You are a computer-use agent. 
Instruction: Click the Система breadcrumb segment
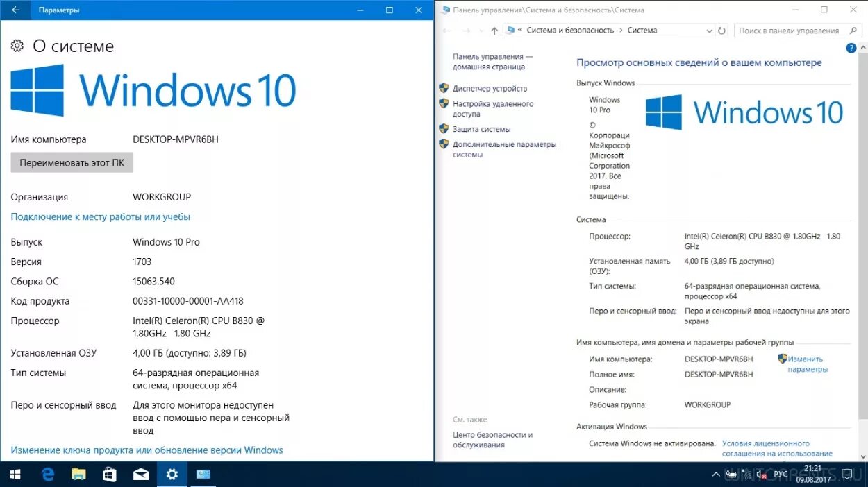[642, 31]
